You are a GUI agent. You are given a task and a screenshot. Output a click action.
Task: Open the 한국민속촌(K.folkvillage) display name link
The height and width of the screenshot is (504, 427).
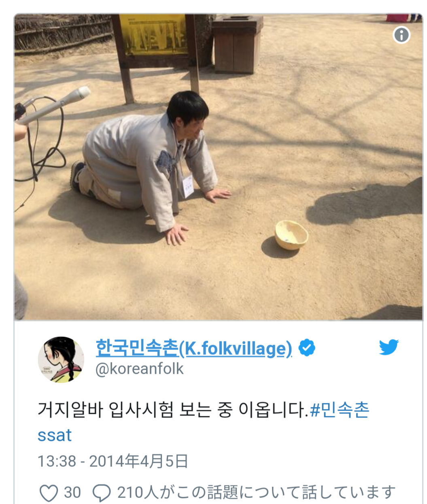click(x=194, y=348)
